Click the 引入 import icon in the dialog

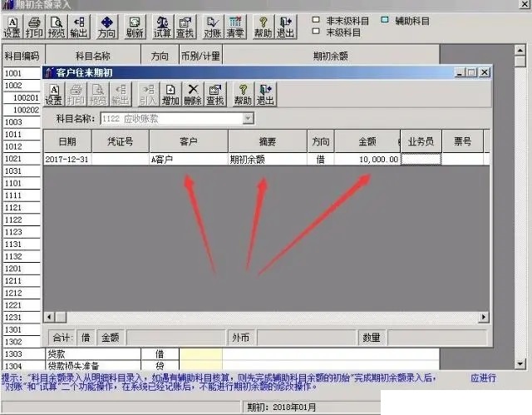pyautogui.click(x=148, y=94)
